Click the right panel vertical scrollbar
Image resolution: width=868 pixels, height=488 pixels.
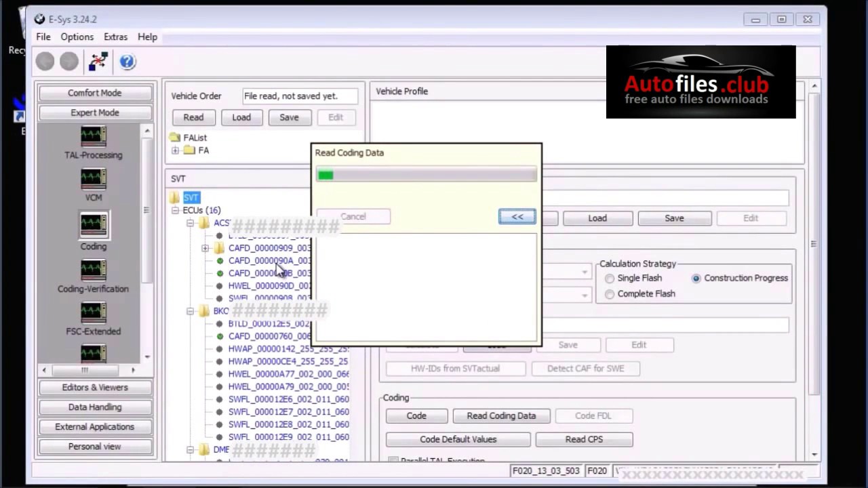[x=814, y=270]
